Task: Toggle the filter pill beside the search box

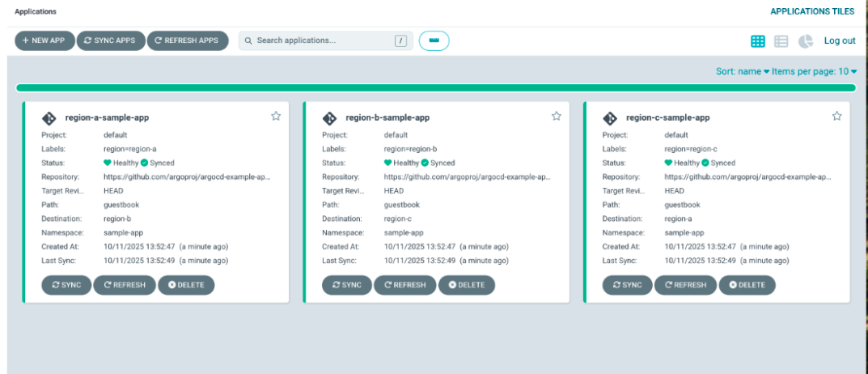Action: pyautogui.click(x=434, y=40)
